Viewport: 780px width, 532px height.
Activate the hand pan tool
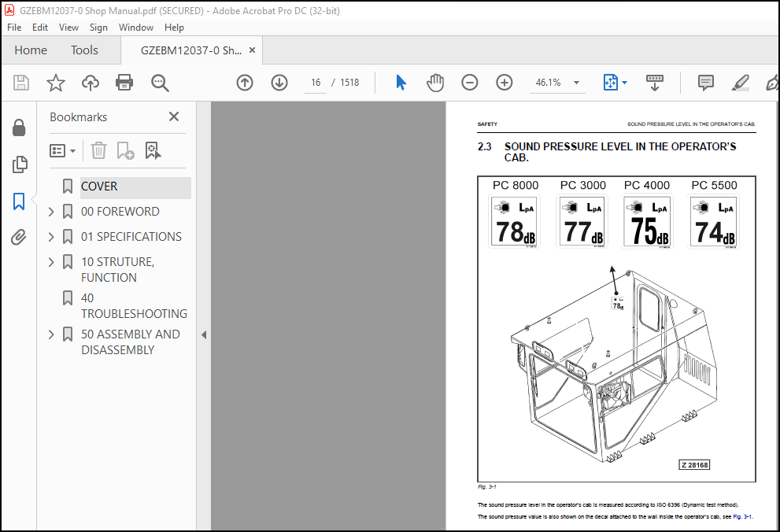(435, 83)
